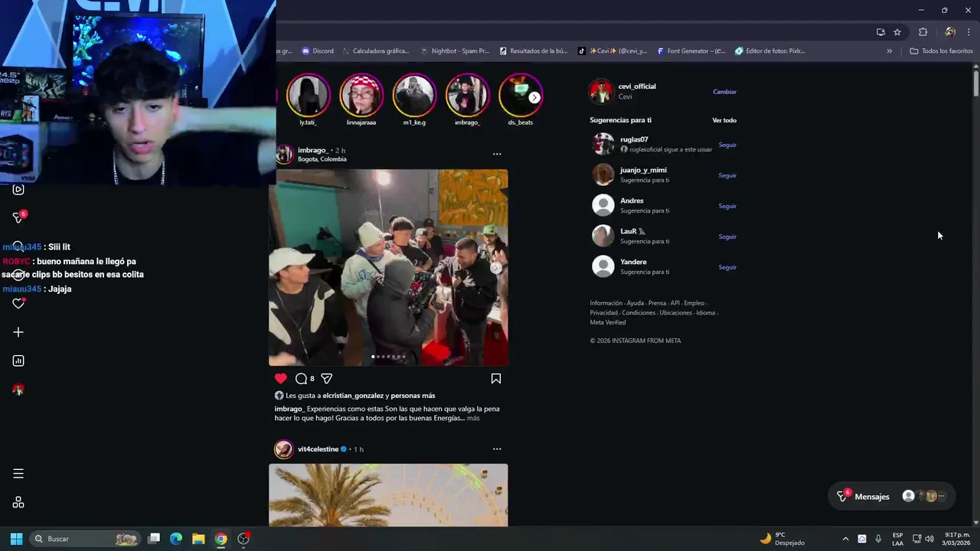The image size is (980, 551).
Task: Expand hidden bookmarks chevron
Action: pos(889,51)
